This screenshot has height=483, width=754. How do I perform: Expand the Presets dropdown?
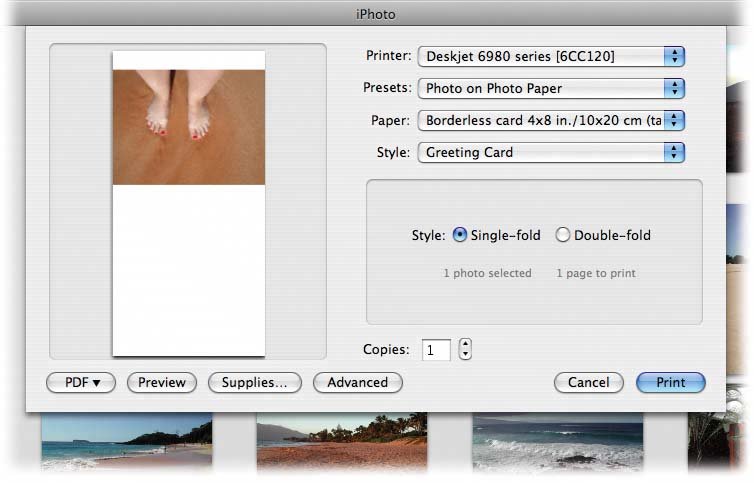click(x=551, y=88)
